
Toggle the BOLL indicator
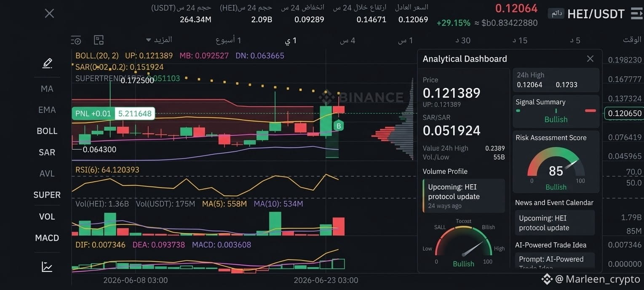point(47,131)
